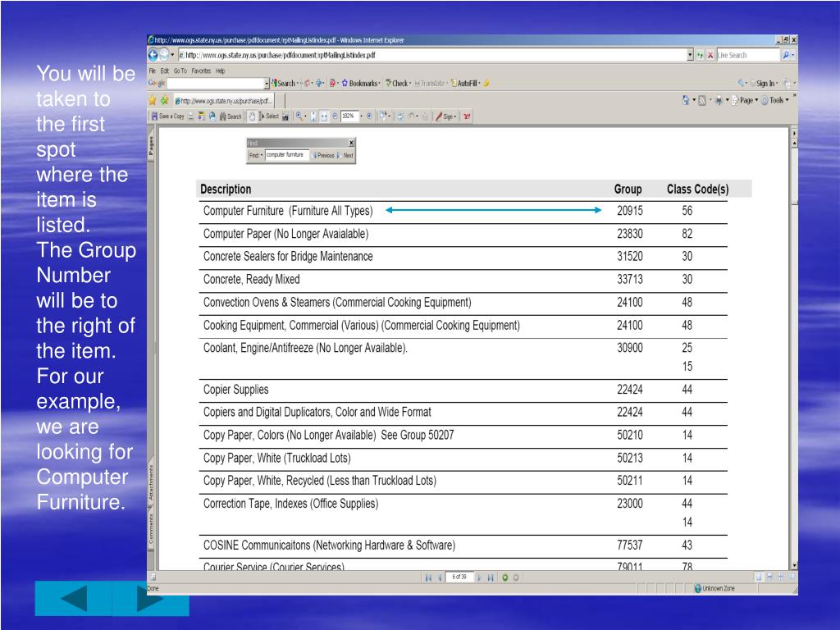Click the Comments side panel tab

pyautogui.click(x=151, y=529)
